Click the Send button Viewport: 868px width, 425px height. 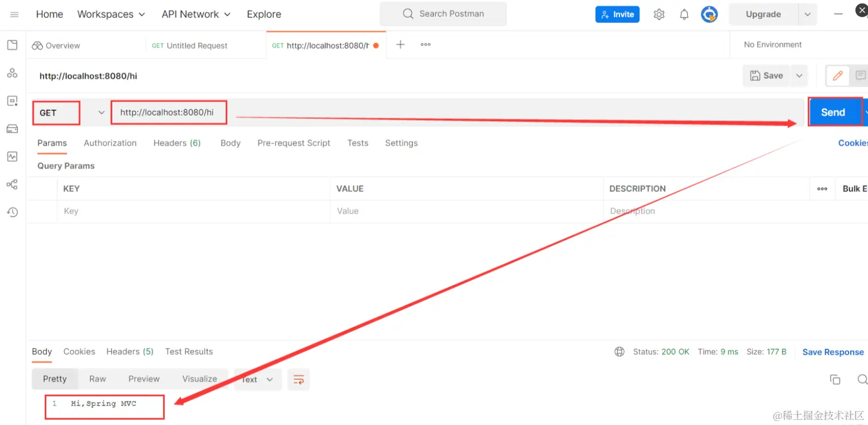click(x=835, y=113)
